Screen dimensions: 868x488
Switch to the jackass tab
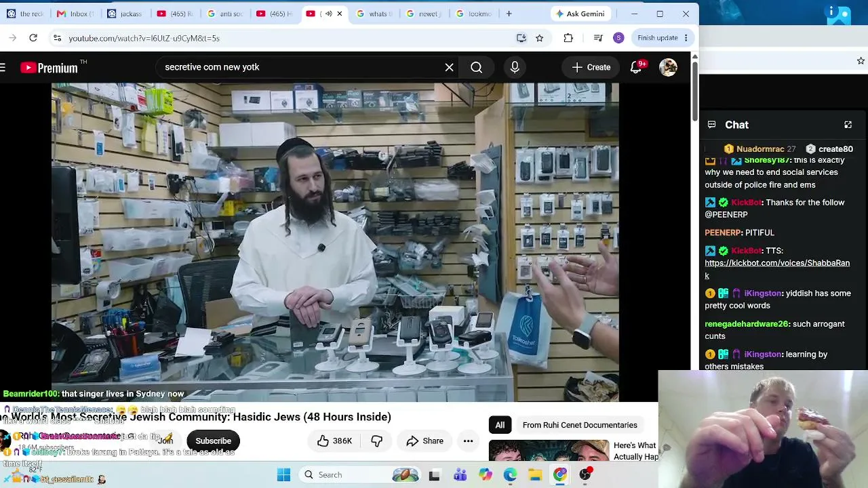pyautogui.click(x=125, y=14)
